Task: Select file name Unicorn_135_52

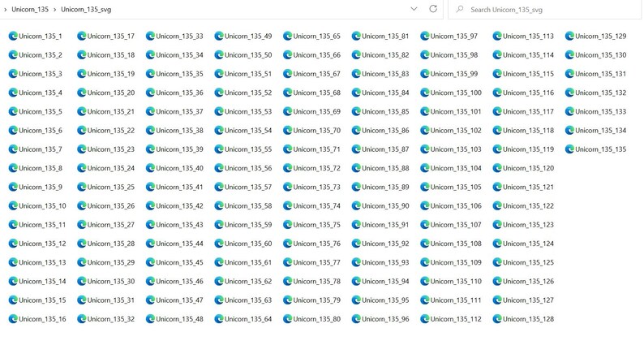Action: point(248,93)
